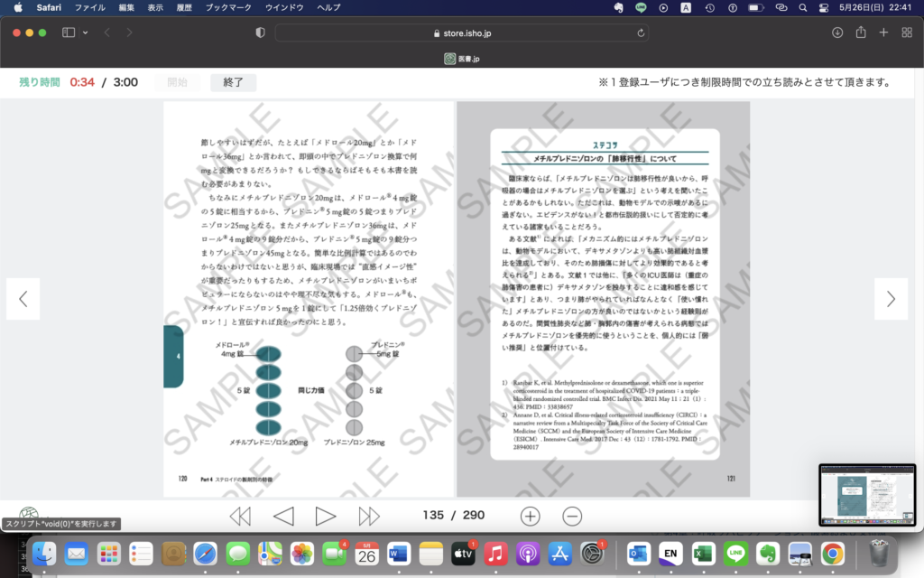Flip to previous spread with left chevron
This screenshot has height=578, width=924.
tap(23, 299)
